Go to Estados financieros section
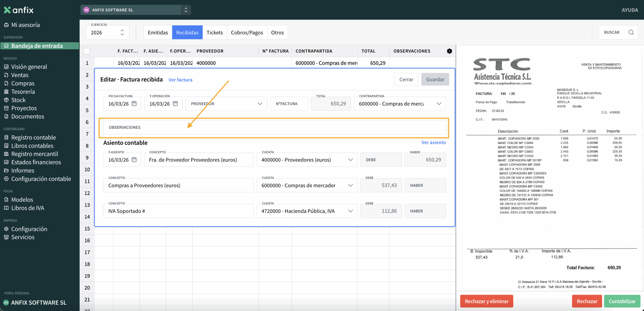The image size is (644, 311). coord(36,162)
